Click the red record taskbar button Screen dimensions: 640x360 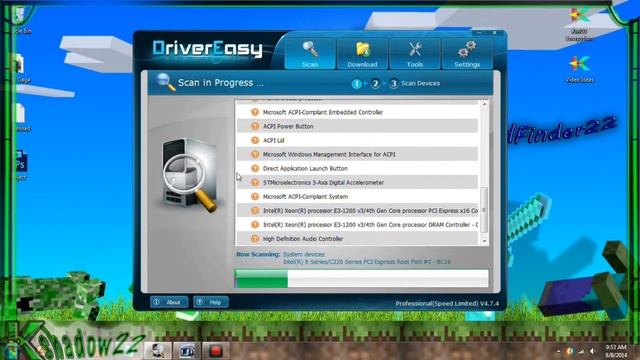coord(216,351)
